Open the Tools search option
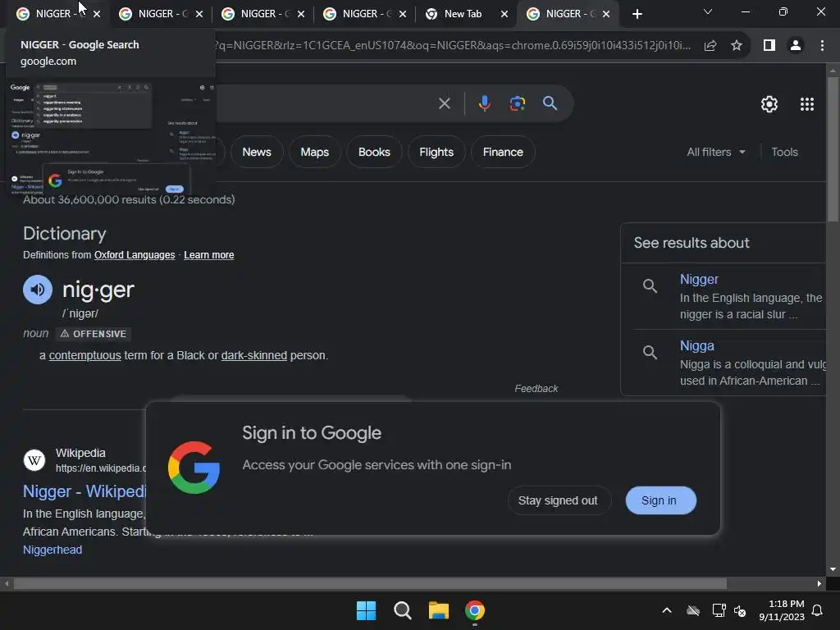This screenshot has width=840, height=630. 784,152
